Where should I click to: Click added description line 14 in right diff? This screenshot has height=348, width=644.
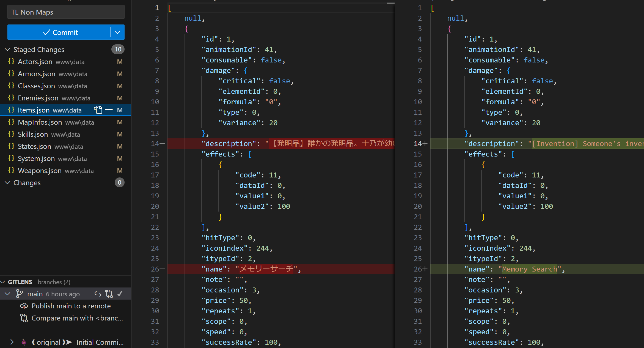coord(537,144)
